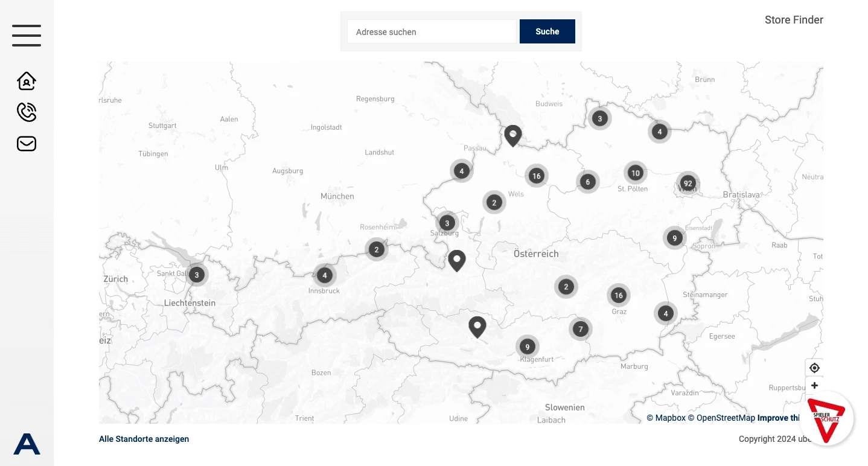Expand the 4 cluster at Innsbruck
Viewport: 868px width, 466px height.
[324, 275]
